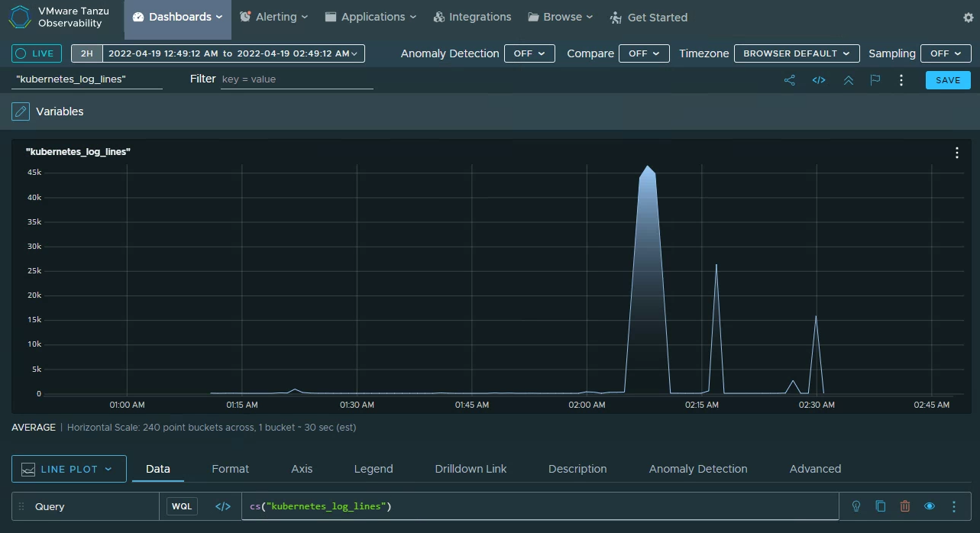Open the Dashboards dropdown menu
The width and height of the screenshot is (980, 533).
click(x=178, y=17)
